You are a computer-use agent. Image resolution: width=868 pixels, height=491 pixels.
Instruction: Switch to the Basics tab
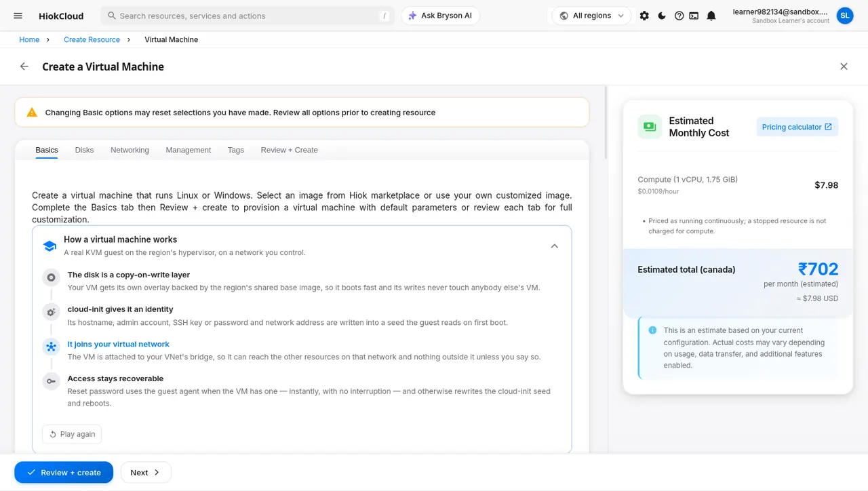tap(47, 150)
